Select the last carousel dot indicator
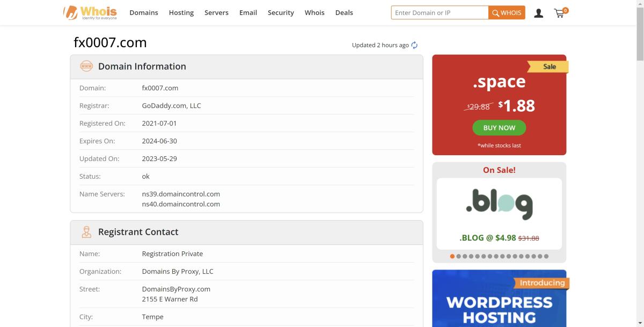The width and height of the screenshot is (644, 327). point(546,256)
